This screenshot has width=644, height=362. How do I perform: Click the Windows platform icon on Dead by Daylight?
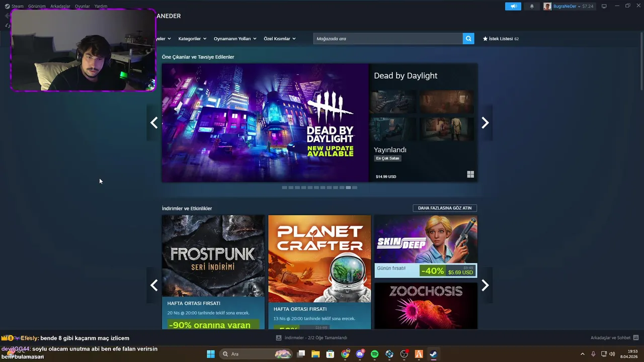(x=470, y=174)
